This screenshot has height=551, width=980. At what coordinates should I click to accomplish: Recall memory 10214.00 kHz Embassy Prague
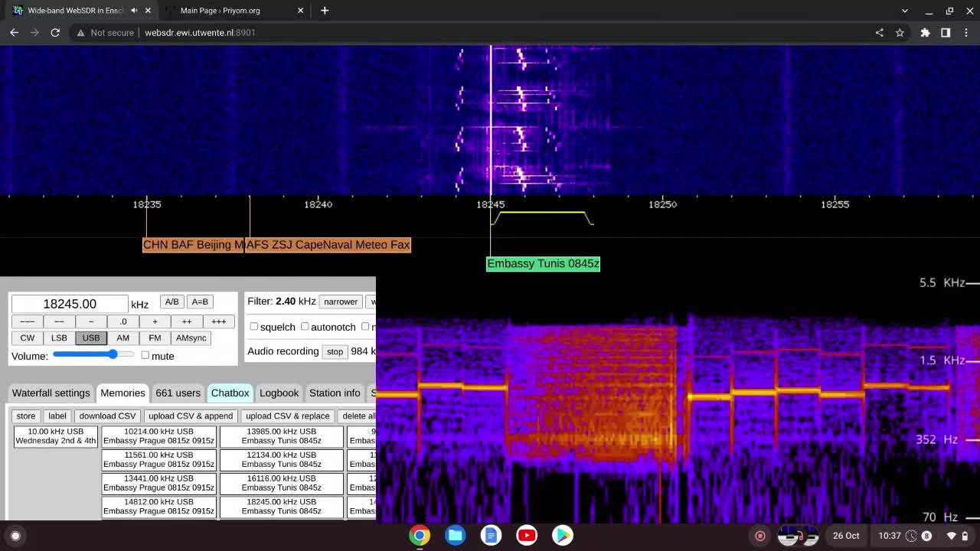coord(158,436)
